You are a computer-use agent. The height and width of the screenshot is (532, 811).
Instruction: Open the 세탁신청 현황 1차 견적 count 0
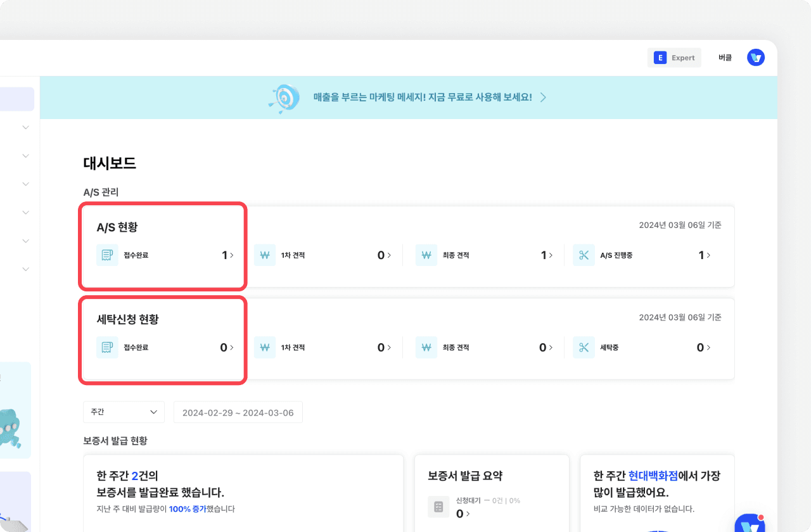click(x=385, y=347)
